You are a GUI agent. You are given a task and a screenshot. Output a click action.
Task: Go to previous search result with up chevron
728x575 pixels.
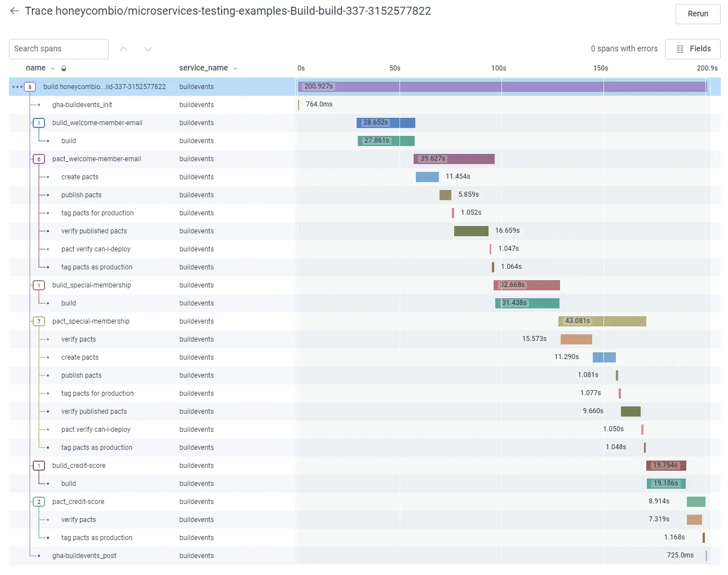[123, 49]
